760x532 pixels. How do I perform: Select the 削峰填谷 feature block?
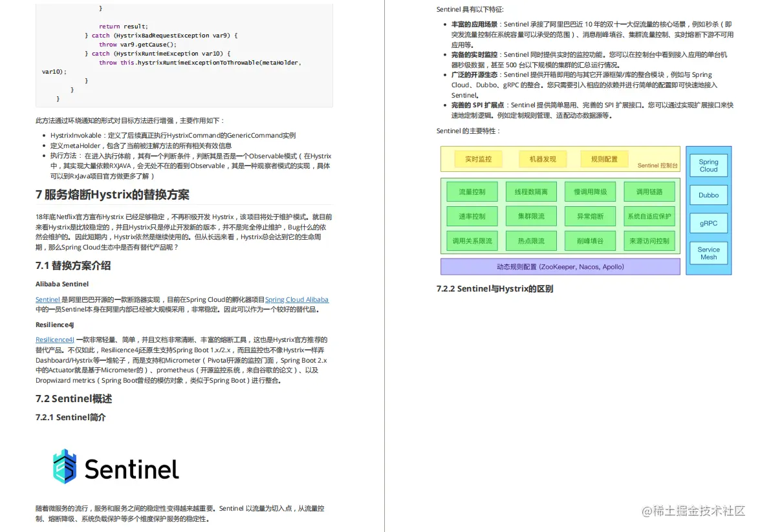pyautogui.click(x=591, y=241)
